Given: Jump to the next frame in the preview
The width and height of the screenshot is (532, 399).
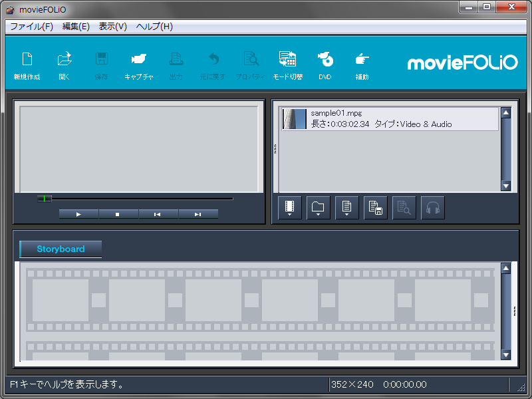Looking at the screenshot, I should click(198, 214).
